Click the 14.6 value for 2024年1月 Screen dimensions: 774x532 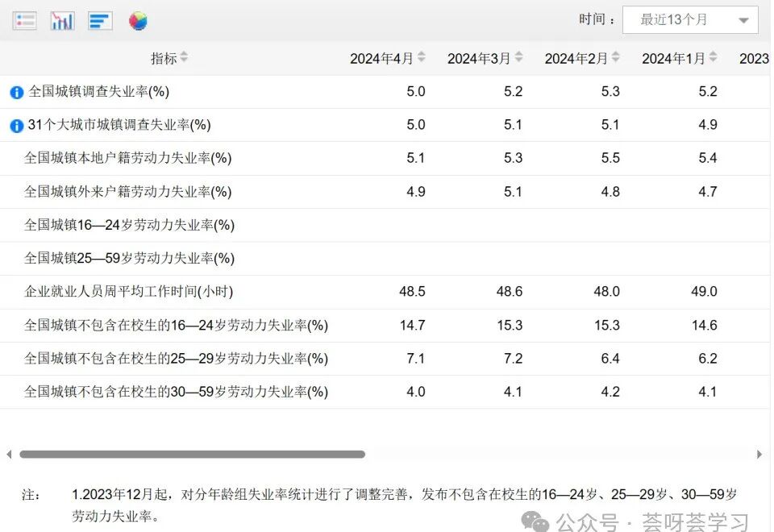click(705, 325)
